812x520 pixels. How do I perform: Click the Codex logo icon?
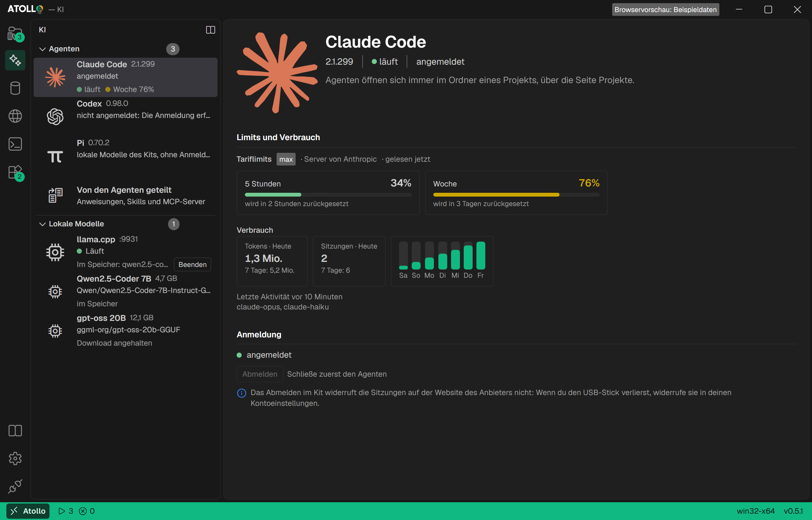55,116
